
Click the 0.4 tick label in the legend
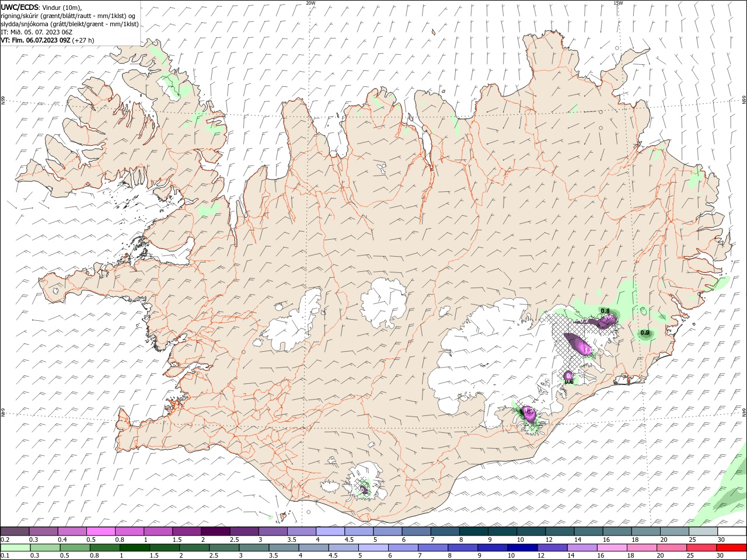pos(62,540)
